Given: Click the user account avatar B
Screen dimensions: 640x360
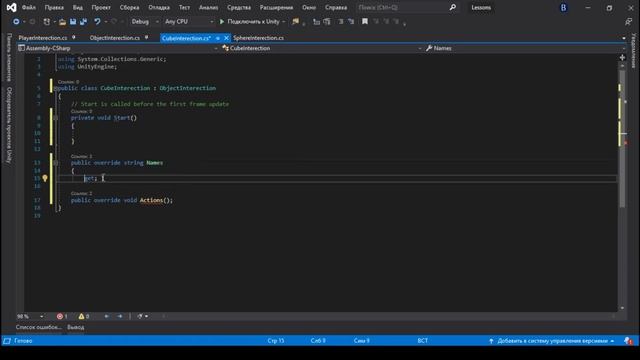Looking at the screenshot, I should tap(564, 8).
